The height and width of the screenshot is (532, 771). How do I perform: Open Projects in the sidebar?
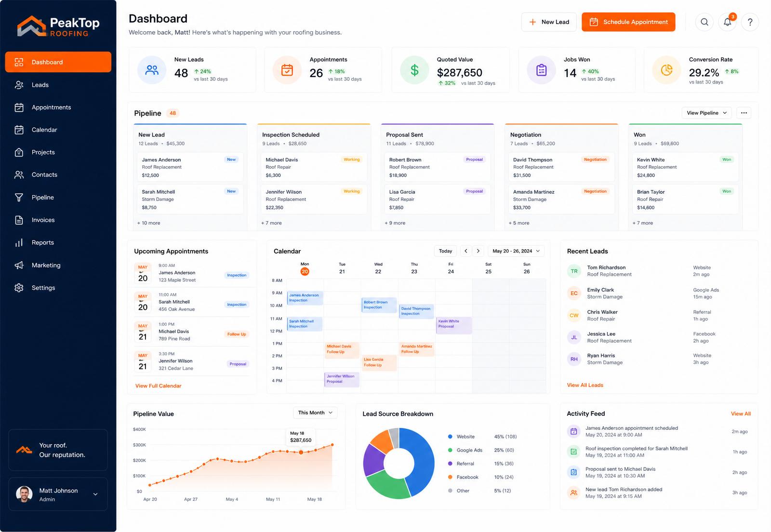58,152
